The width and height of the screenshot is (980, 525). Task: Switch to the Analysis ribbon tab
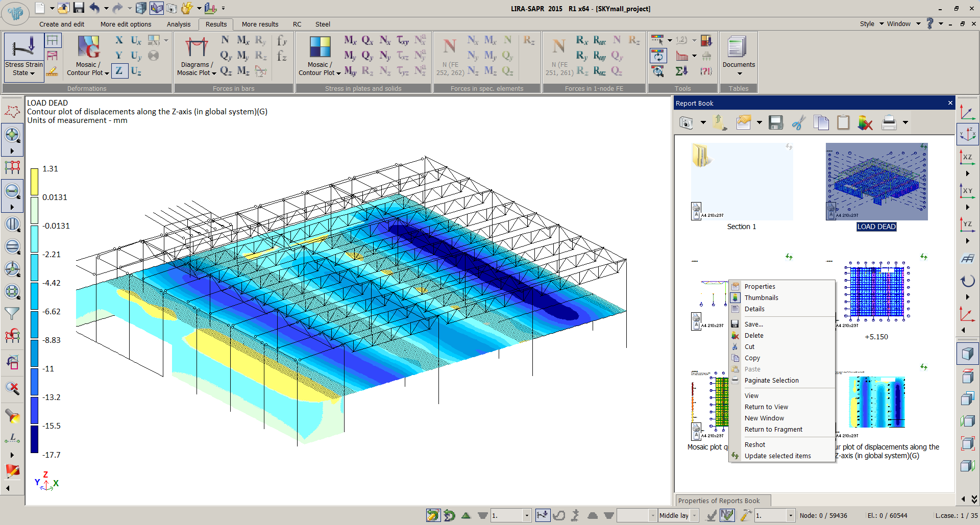click(178, 24)
